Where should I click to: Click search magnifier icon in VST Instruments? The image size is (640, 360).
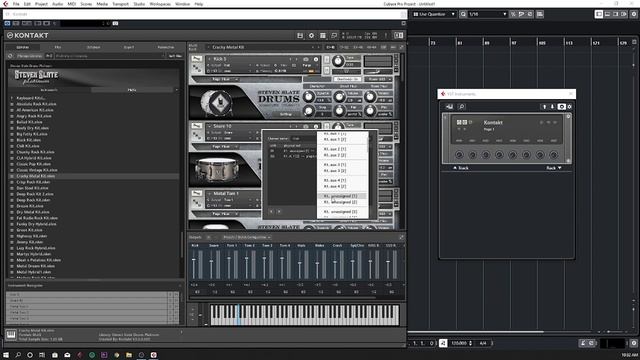pyautogui.click(x=462, y=107)
